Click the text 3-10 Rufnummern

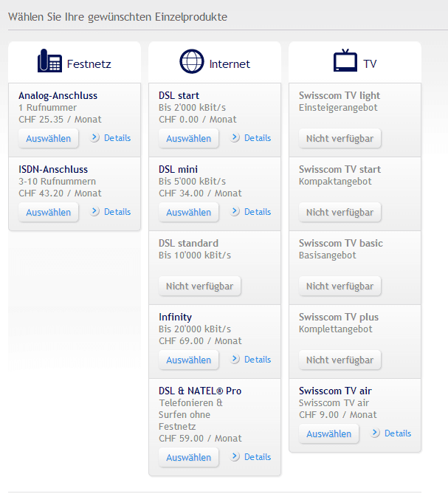(58, 182)
